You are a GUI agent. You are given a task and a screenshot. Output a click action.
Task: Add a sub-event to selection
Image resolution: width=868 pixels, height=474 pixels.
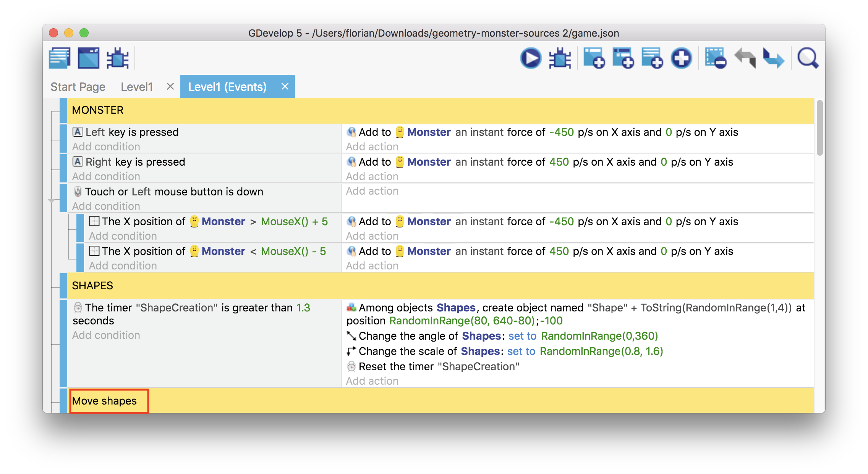pos(623,58)
